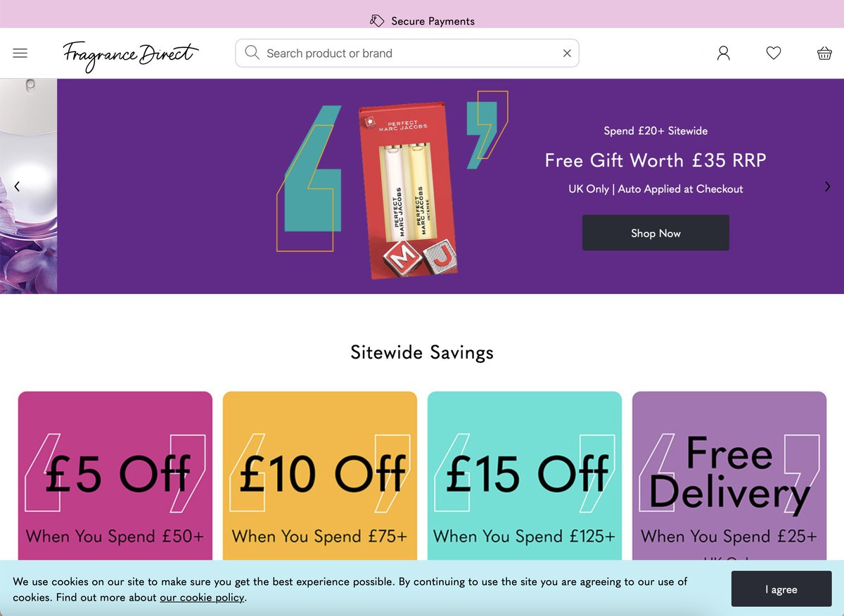Click the search magnifier icon
The width and height of the screenshot is (844, 616).
click(252, 53)
